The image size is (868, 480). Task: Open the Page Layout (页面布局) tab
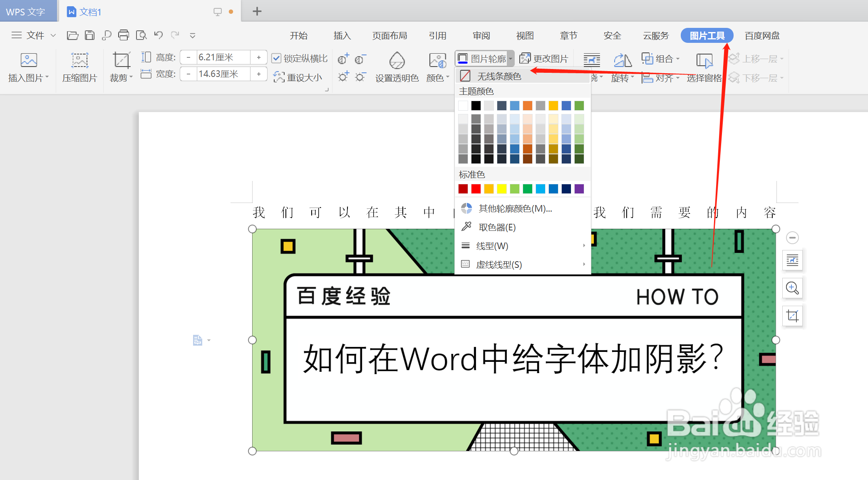390,36
